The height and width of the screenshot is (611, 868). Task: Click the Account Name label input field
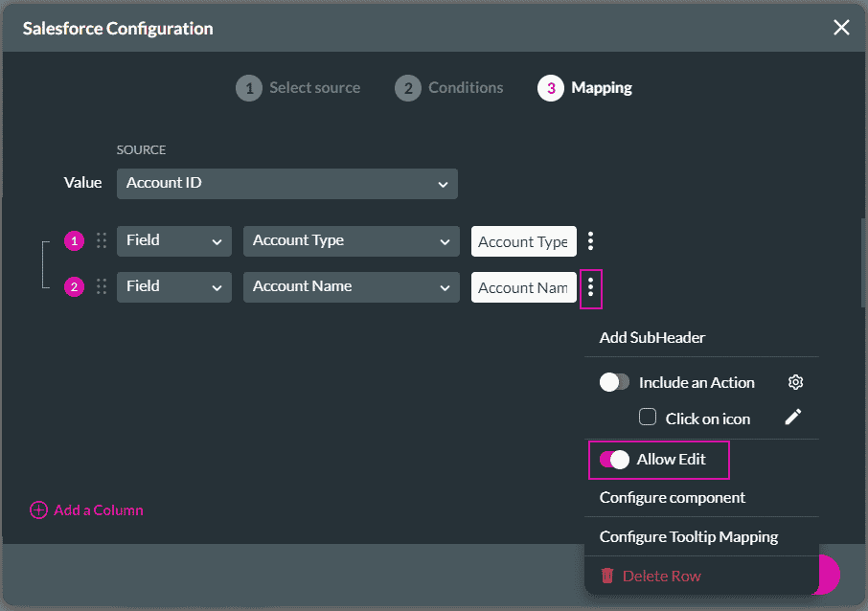[522, 287]
